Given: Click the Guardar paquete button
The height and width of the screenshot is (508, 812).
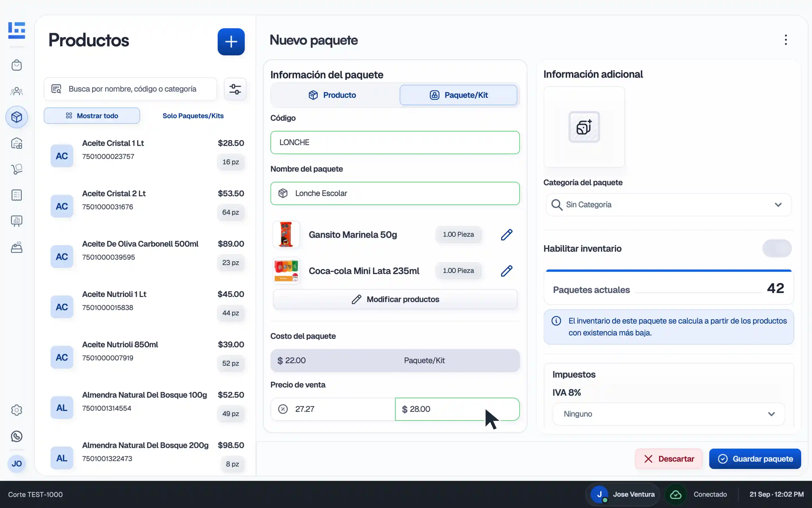Looking at the screenshot, I should click(755, 459).
